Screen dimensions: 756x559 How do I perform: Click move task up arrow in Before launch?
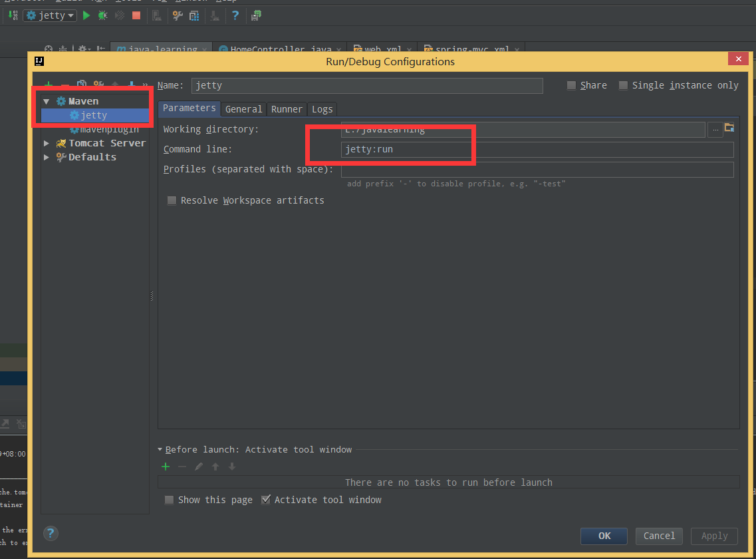click(x=215, y=466)
